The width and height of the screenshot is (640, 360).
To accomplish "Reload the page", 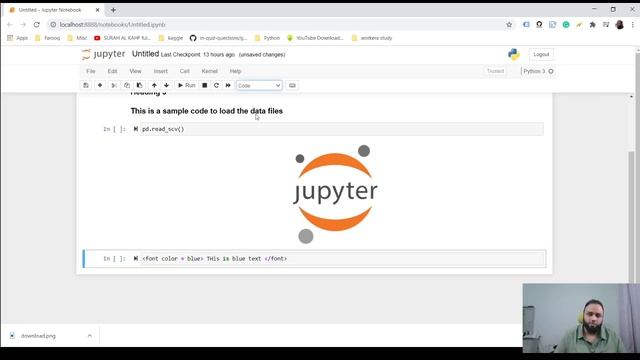I will click(x=37, y=24).
